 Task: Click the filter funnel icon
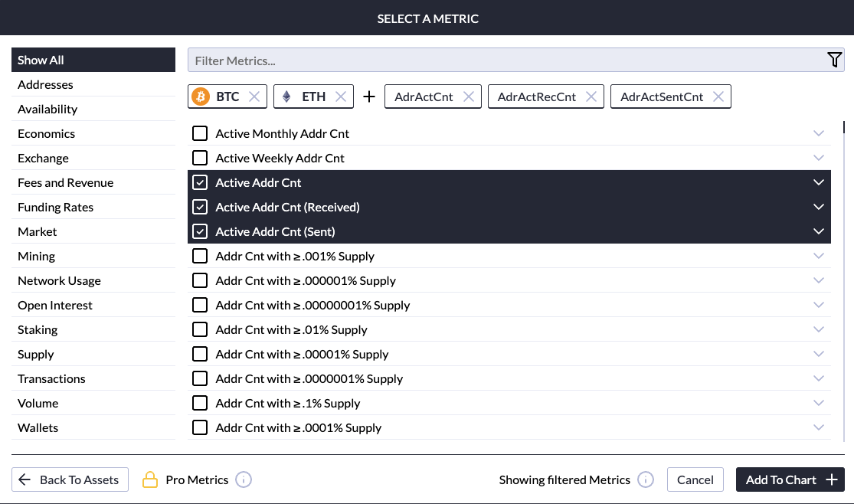[x=834, y=61]
